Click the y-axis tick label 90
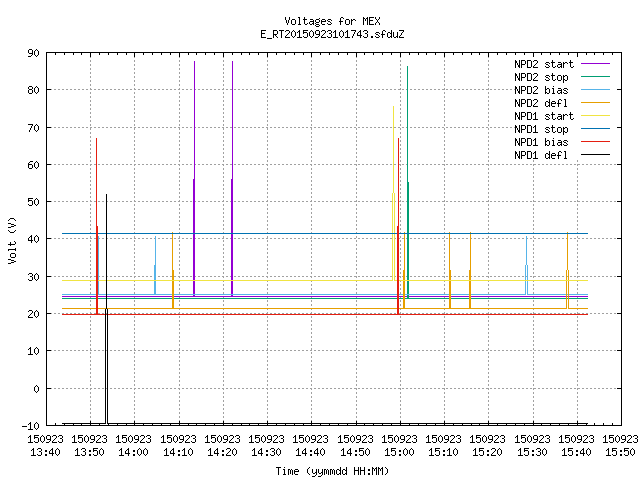The width and height of the screenshot is (640, 480). point(33,53)
